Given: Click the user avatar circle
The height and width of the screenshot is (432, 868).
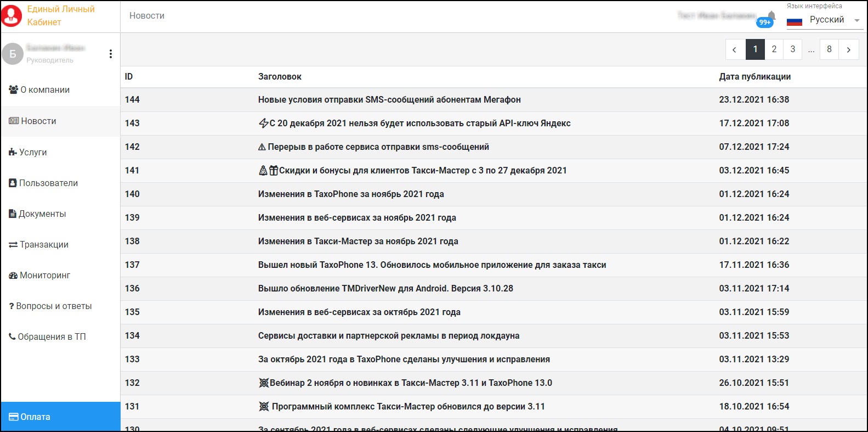Looking at the screenshot, I should pos(13,54).
